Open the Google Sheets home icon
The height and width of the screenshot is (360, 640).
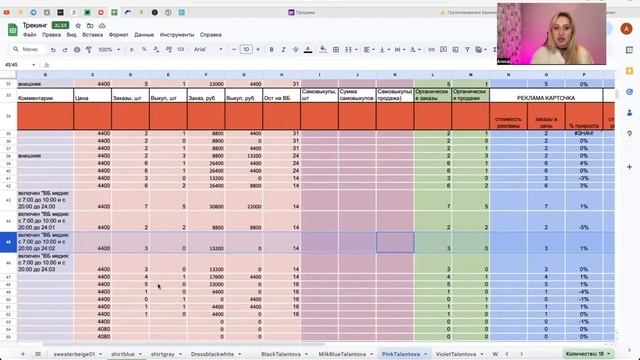point(12,29)
